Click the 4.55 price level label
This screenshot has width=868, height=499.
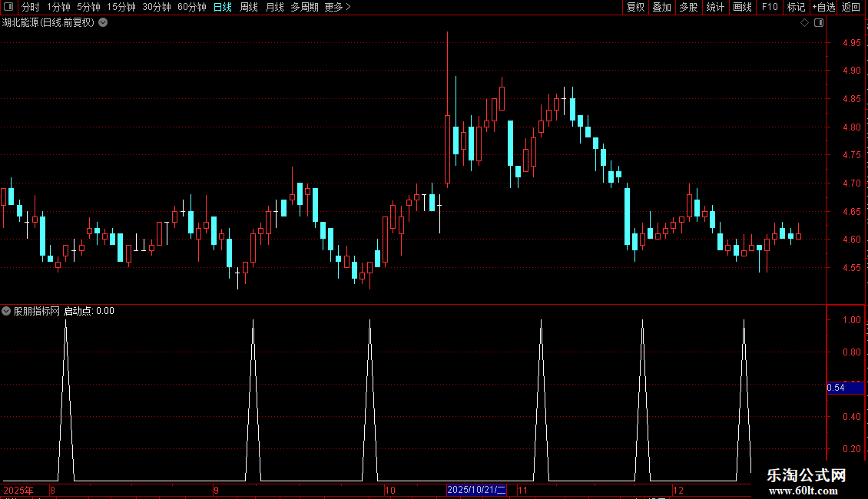tap(851, 268)
